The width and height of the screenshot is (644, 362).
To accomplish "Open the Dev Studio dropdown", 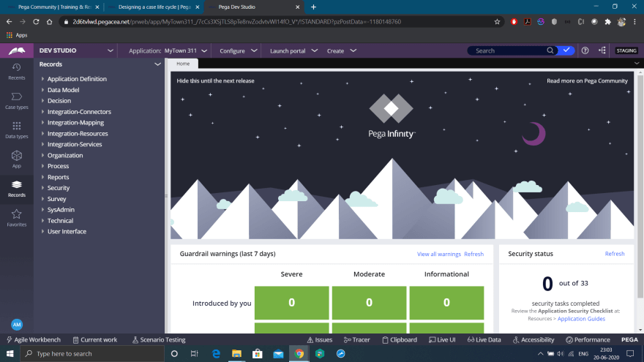I will [76, 50].
